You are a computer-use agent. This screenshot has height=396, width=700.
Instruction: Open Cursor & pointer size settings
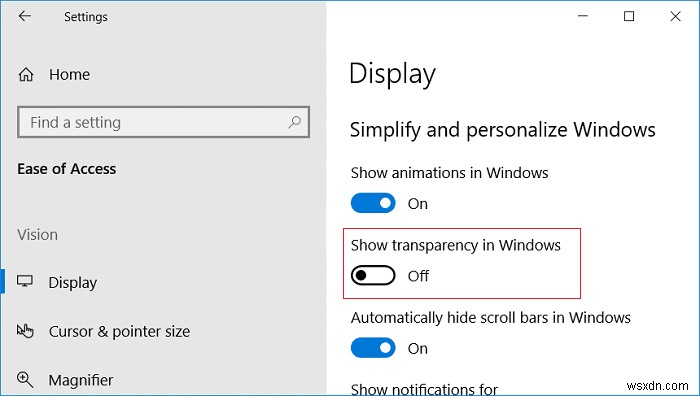(119, 331)
